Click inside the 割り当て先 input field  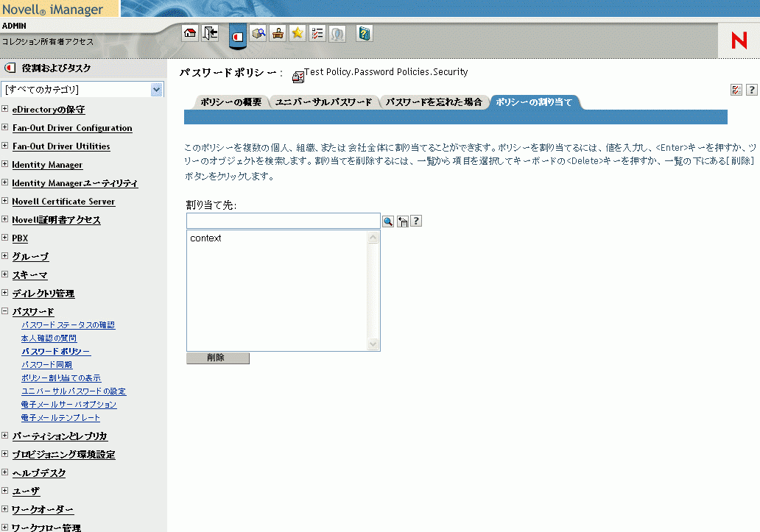[284, 221]
